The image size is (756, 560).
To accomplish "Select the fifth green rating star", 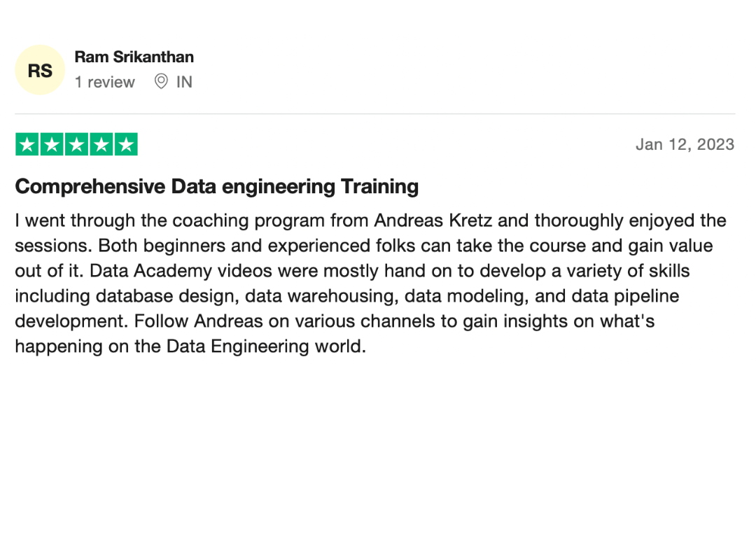I will tap(126, 144).
